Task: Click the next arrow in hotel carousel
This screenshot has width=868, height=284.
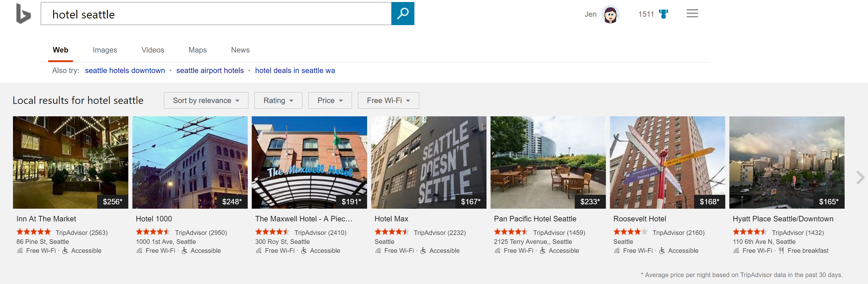Action: (x=860, y=177)
